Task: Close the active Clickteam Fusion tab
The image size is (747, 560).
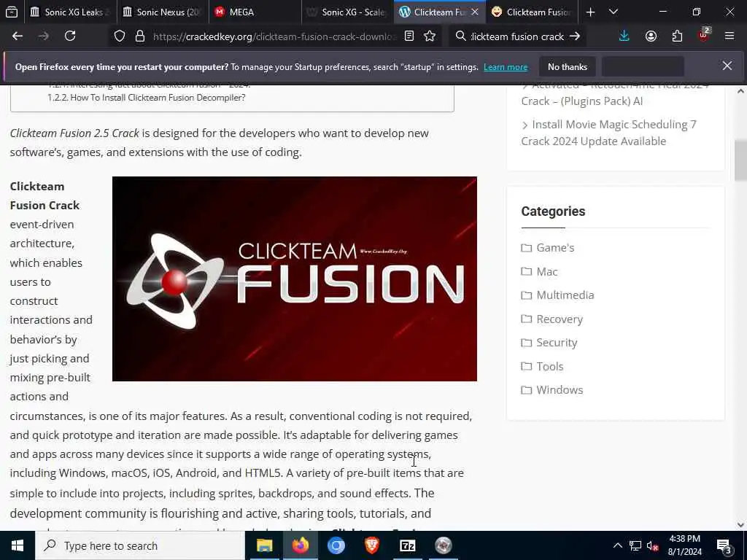Action: pyautogui.click(x=474, y=12)
